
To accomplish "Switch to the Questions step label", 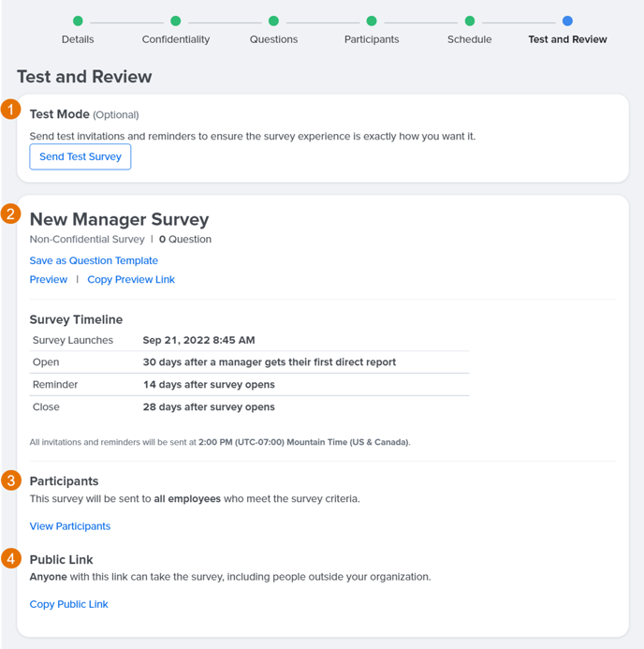I will 273,39.
